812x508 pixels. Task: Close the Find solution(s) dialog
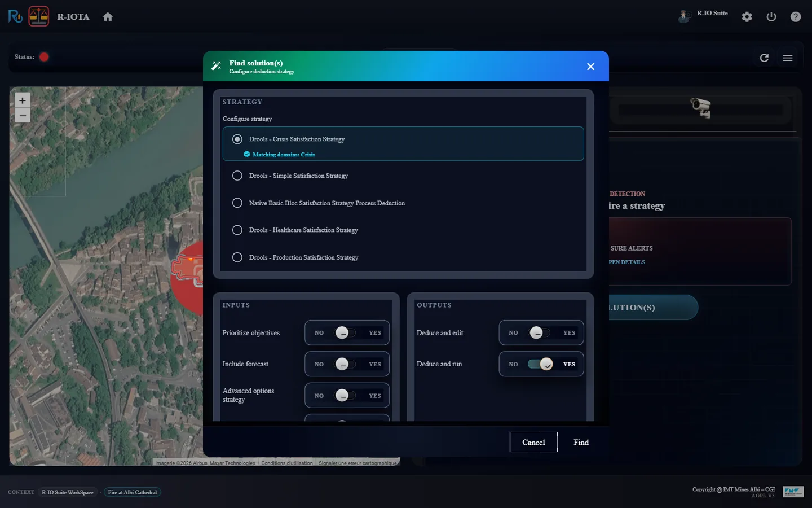pos(590,67)
